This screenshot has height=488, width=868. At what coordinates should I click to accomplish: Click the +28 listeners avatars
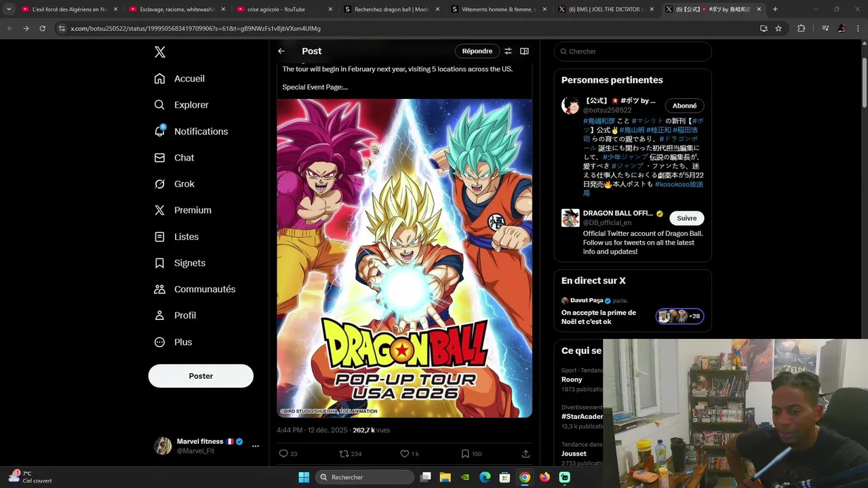(679, 317)
